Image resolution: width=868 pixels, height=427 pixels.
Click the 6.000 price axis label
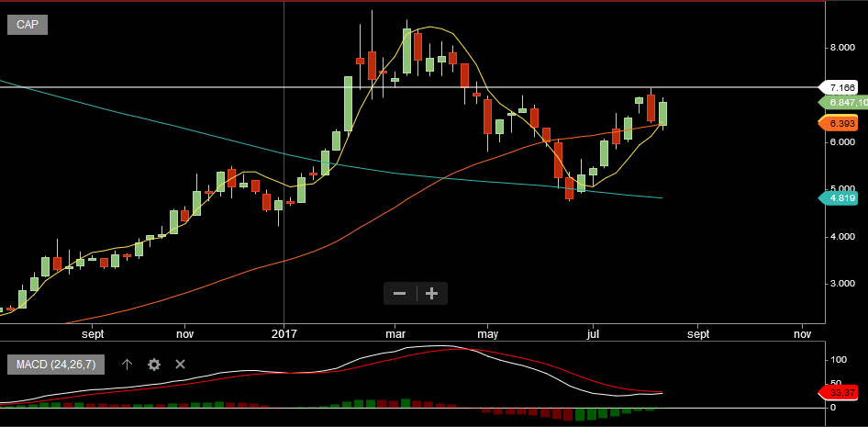pyautogui.click(x=842, y=141)
